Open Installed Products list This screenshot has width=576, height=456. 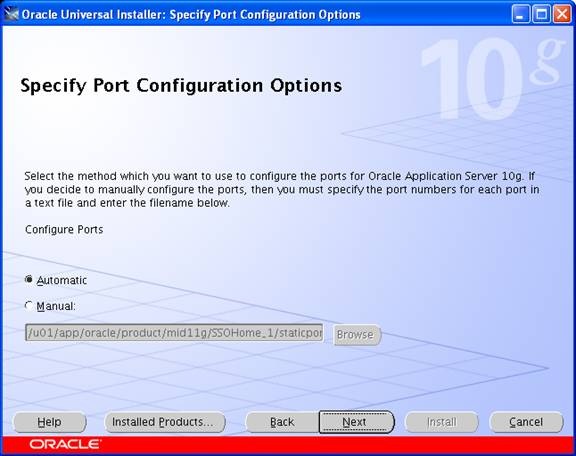[165, 422]
